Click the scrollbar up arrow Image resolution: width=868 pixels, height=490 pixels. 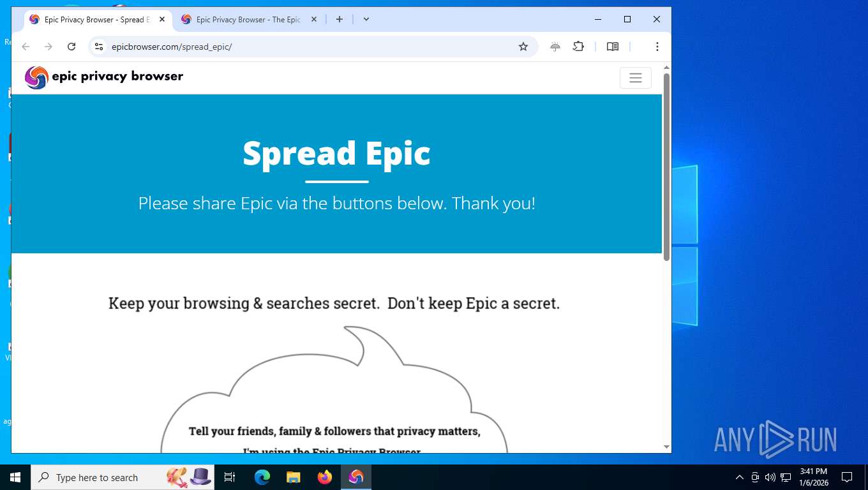(x=666, y=67)
